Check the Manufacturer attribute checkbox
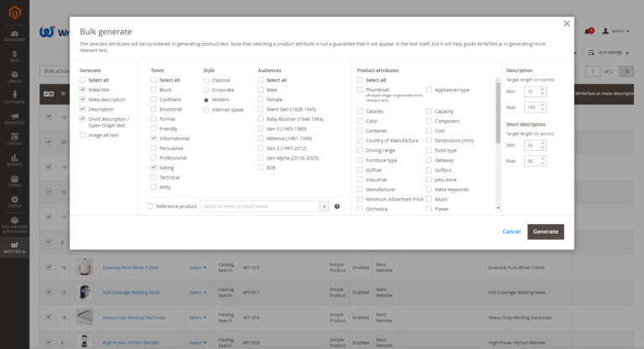 point(360,190)
